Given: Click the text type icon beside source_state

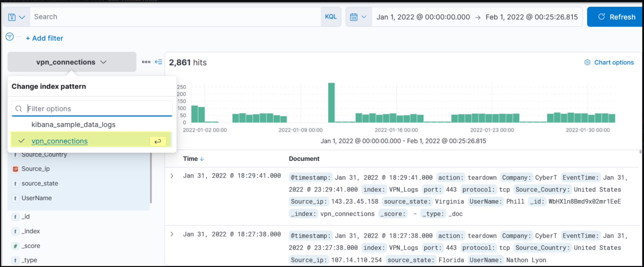Looking at the screenshot, I should (x=15, y=183).
